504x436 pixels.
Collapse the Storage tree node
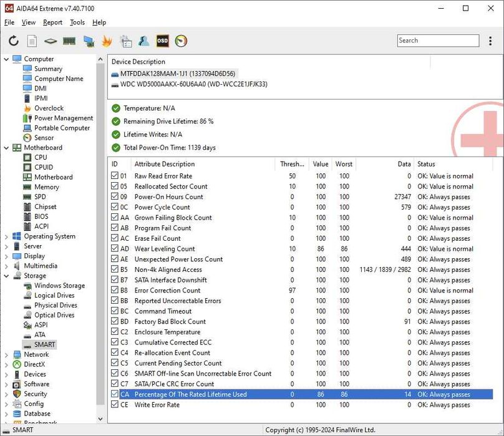(6, 276)
